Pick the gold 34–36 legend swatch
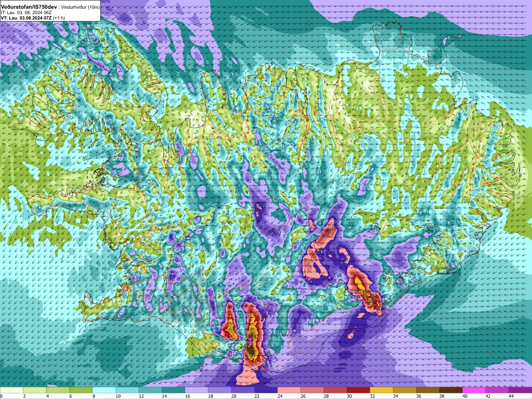The width and height of the screenshot is (532, 399). click(405, 390)
